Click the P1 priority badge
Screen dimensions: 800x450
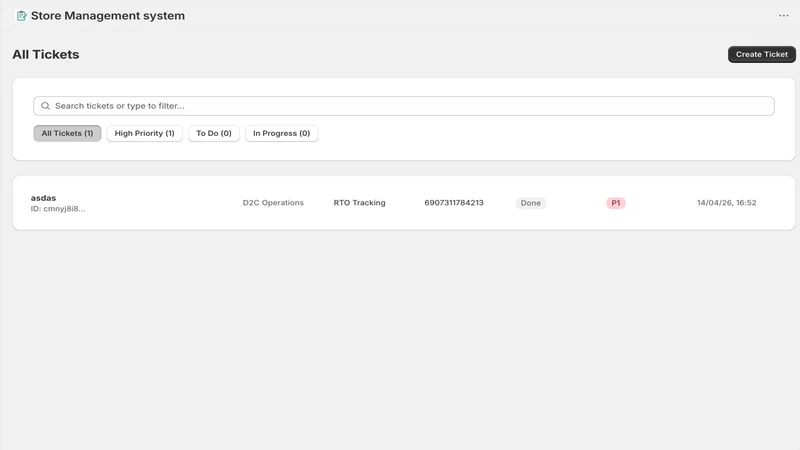(616, 203)
